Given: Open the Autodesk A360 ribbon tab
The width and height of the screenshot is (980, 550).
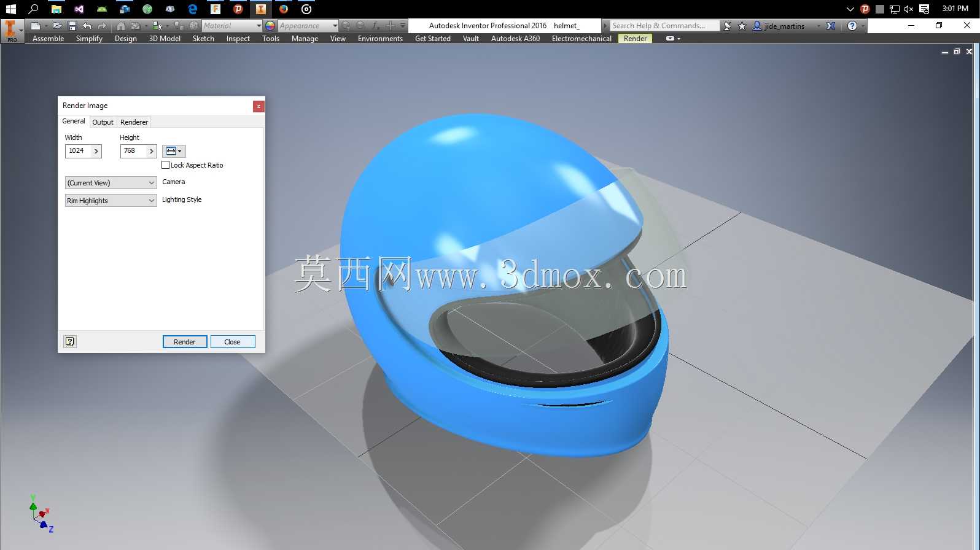Looking at the screenshot, I should point(515,39).
